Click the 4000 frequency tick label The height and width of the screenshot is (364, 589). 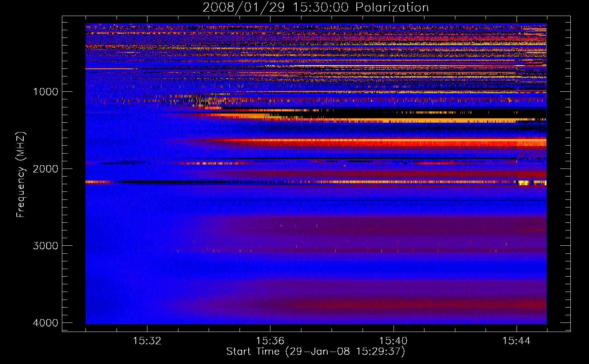pyautogui.click(x=46, y=323)
